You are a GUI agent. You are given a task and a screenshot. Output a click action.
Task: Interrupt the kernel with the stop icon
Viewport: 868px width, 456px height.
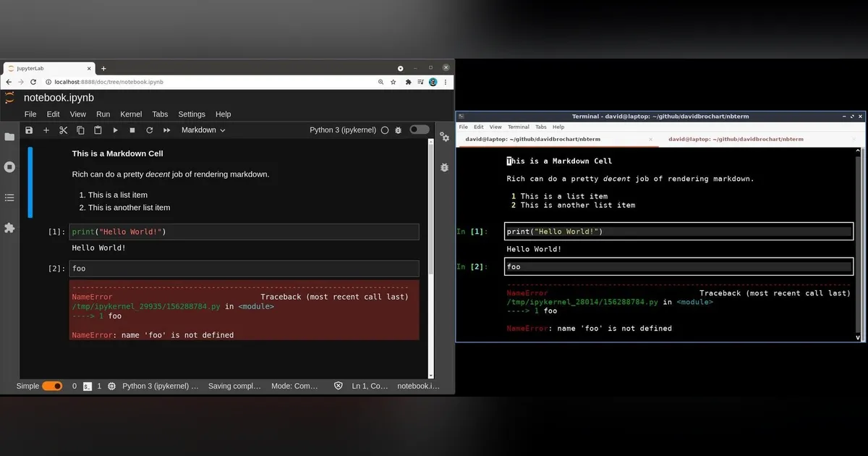(132, 130)
